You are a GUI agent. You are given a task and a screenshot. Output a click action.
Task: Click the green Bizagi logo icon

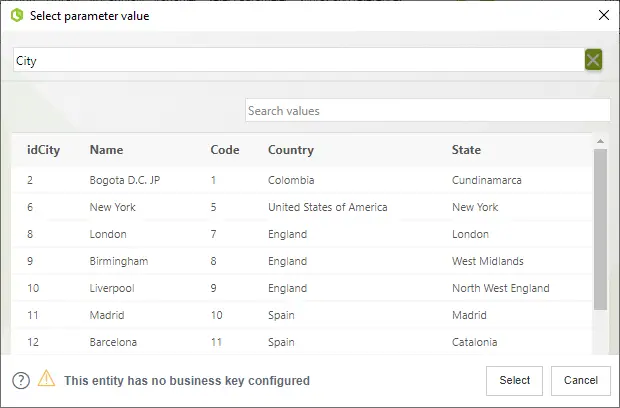17,15
